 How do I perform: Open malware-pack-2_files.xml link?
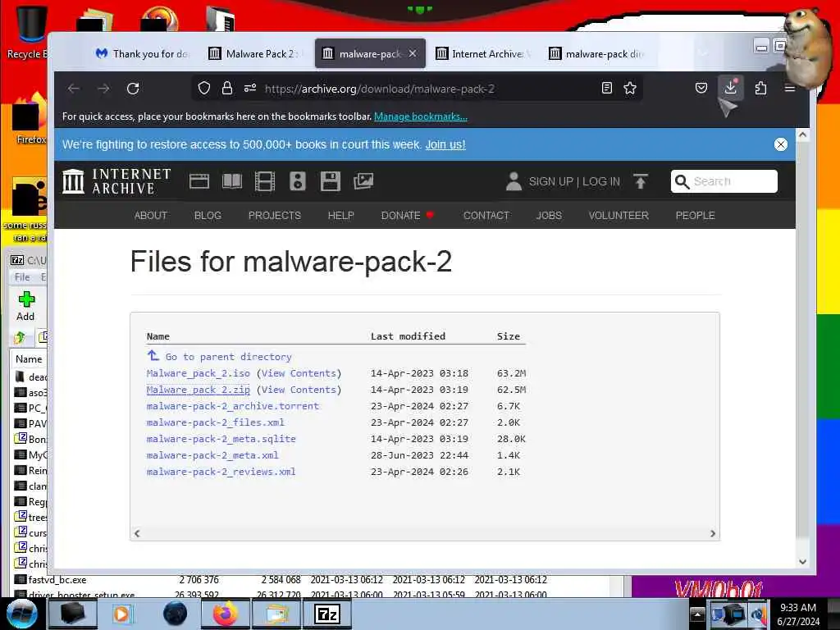(216, 422)
